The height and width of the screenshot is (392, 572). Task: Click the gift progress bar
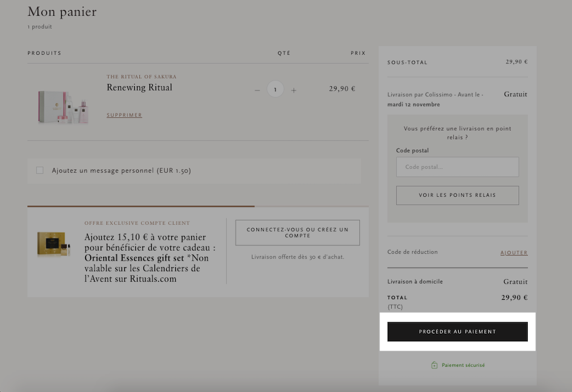(x=198, y=206)
